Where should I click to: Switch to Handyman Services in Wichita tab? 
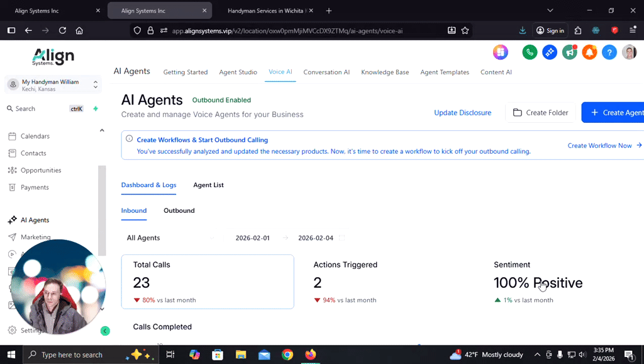266,11
